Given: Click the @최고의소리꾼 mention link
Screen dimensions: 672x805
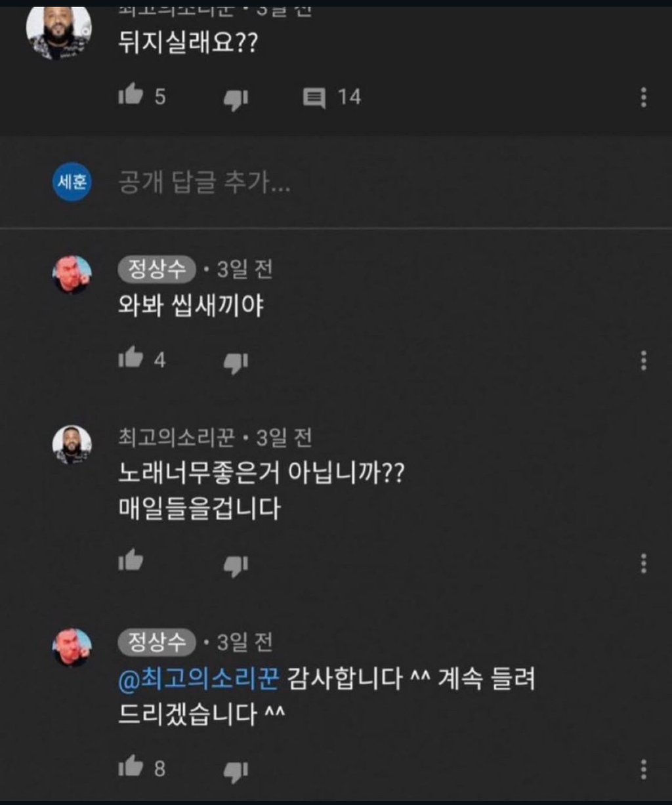Looking at the screenshot, I should (x=199, y=679).
